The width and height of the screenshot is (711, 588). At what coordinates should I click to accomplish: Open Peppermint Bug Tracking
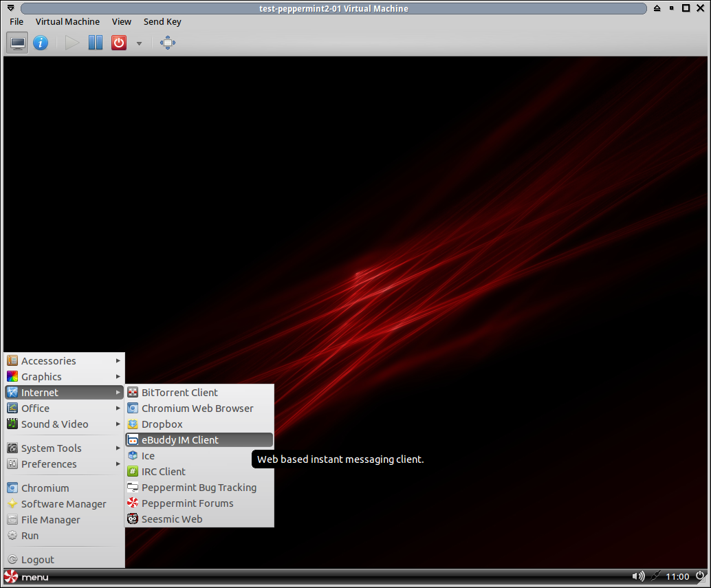pos(199,488)
